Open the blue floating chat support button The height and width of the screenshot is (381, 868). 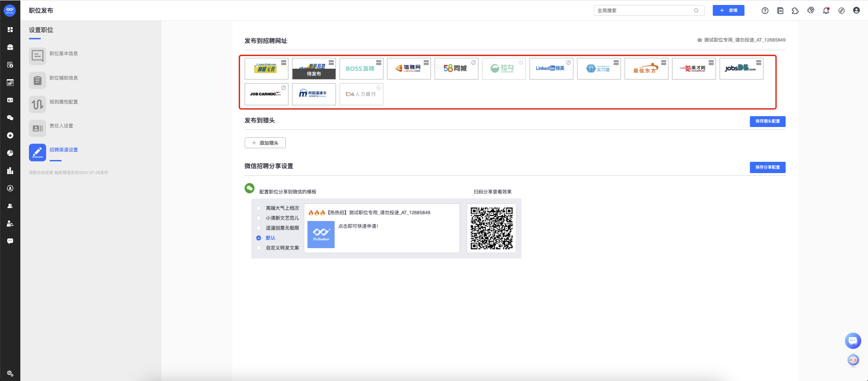(853, 341)
